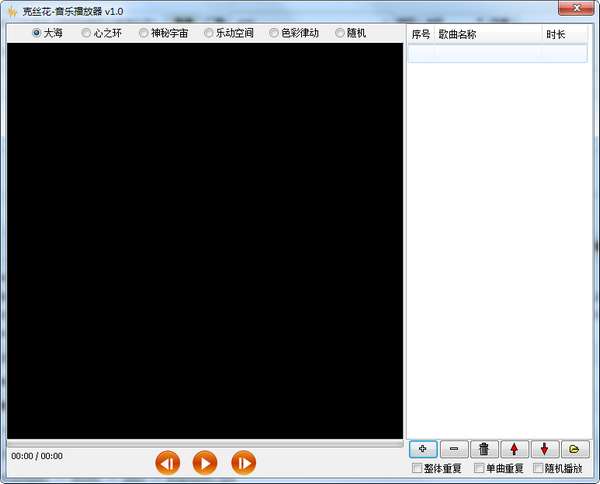This screenshot has height=484, width=600.
Task: Clear the playlist with the trash icon
Action: 484,449
